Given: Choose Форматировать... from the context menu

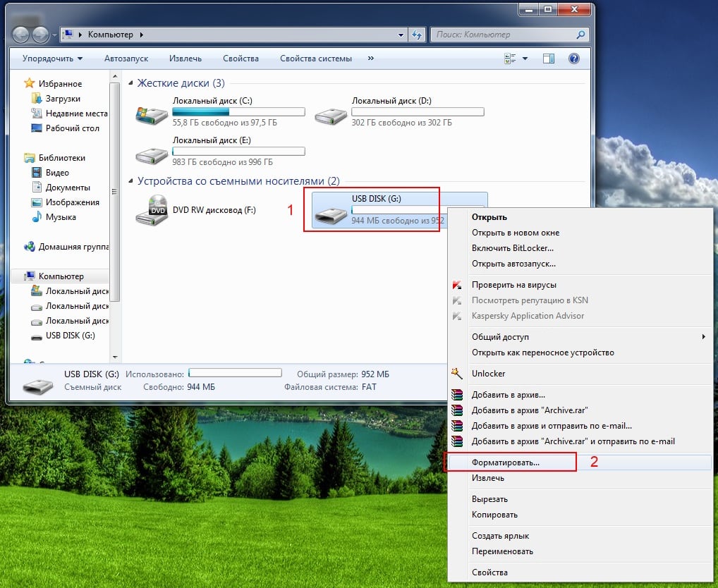Looking at the screenshot, I should pos(505,463).
